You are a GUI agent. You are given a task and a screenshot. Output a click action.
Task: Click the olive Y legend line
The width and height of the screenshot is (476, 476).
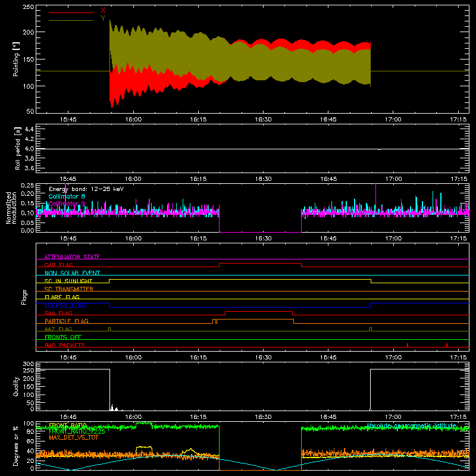71,20
